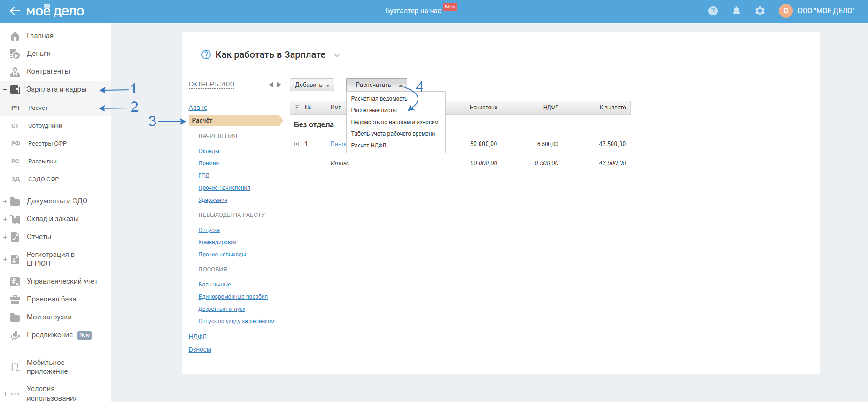
Task: Open the notifications bell icon
Action: (x=736, y=11)
